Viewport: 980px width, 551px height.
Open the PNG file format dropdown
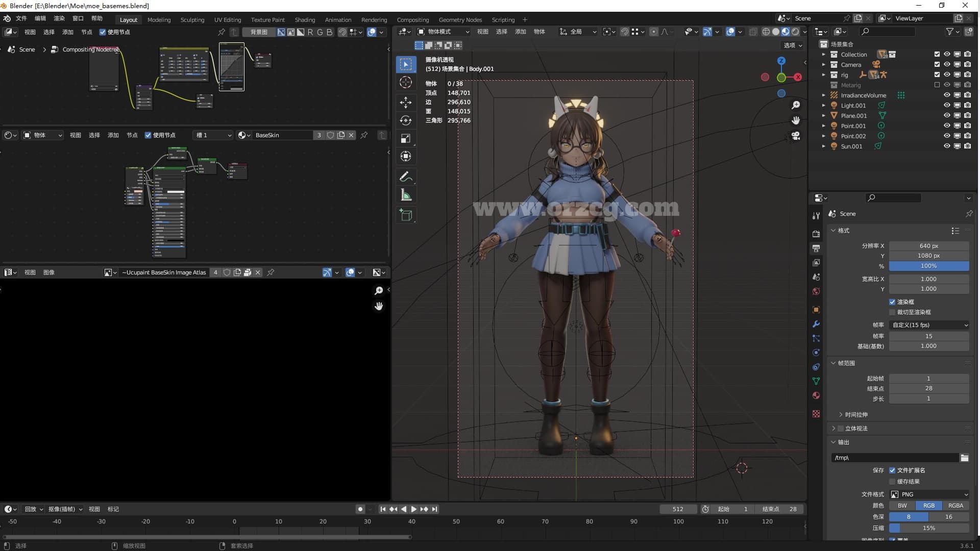929,494
